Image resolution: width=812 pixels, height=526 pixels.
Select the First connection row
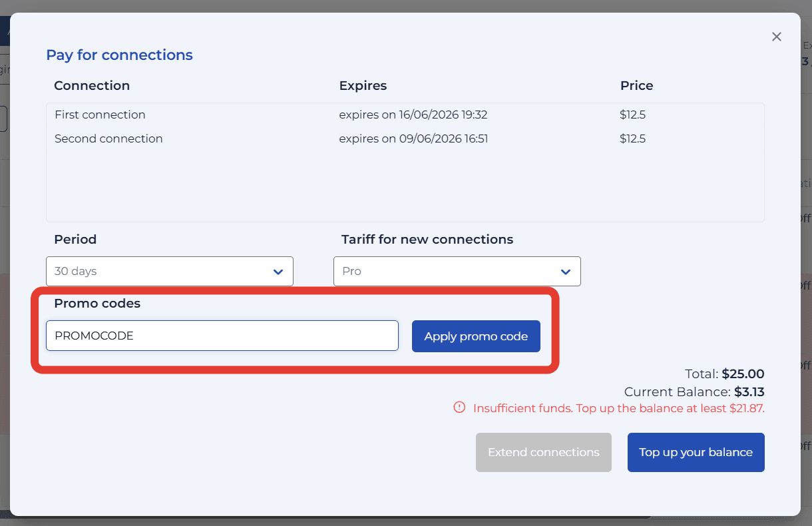405,115
